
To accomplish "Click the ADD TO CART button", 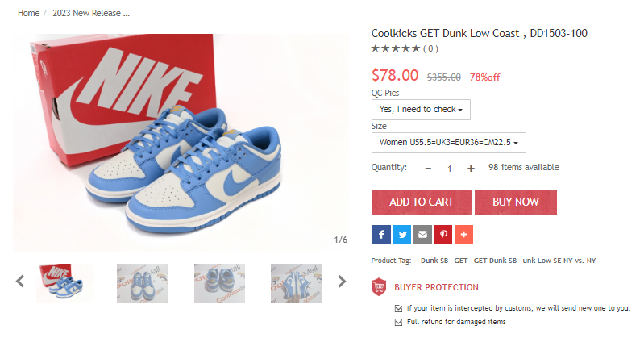I will coord(422,202).
